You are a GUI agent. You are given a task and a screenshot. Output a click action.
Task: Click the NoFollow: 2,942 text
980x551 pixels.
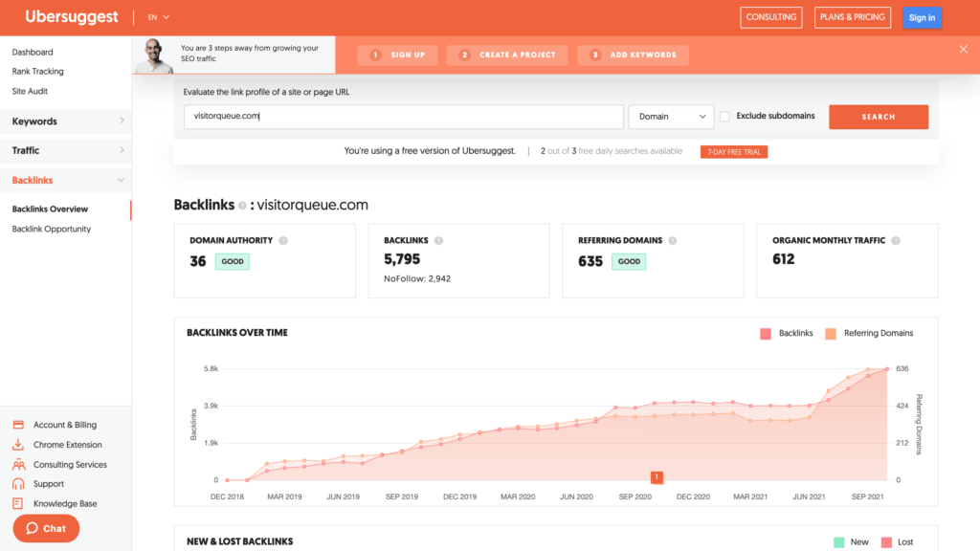pyautogui.click(x=417, y=279)
